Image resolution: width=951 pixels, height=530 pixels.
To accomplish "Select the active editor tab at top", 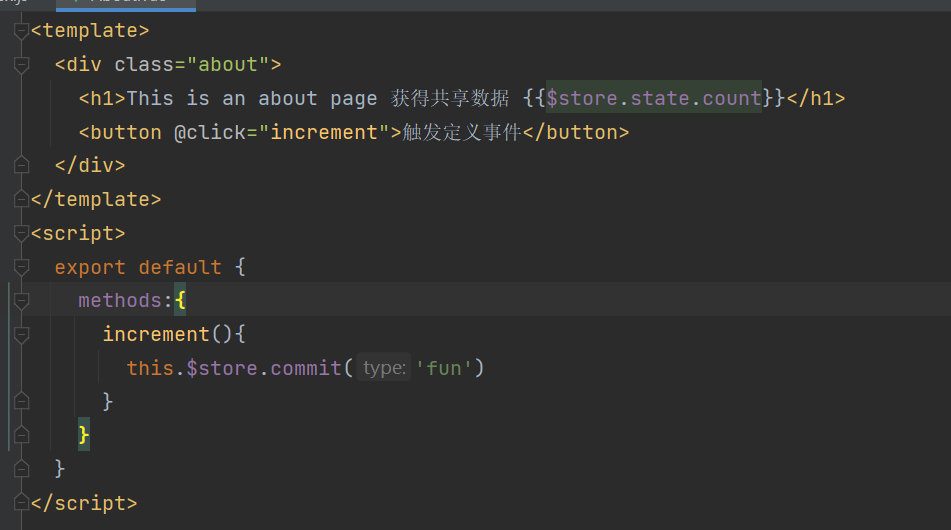I will coord(126,4).
